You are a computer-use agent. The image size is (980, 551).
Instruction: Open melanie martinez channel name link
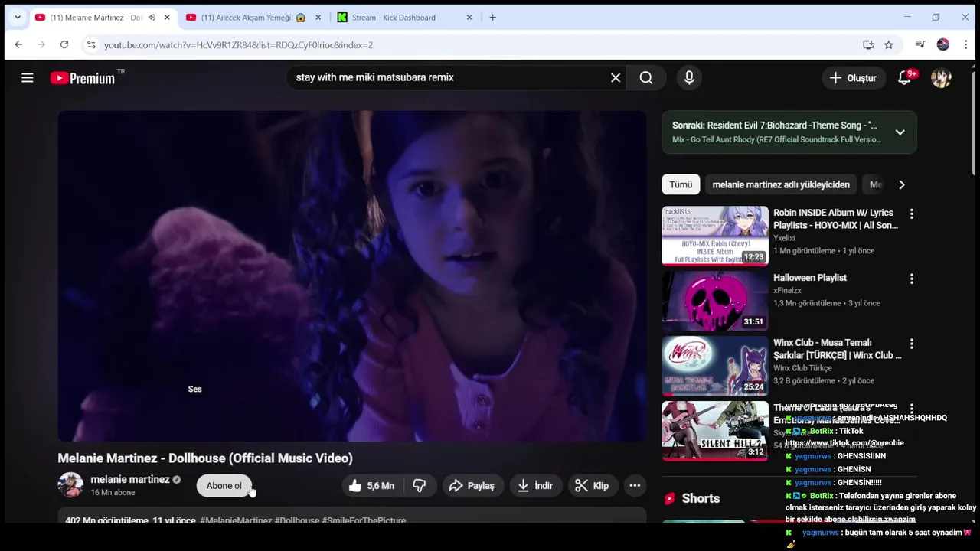(130, 479)
